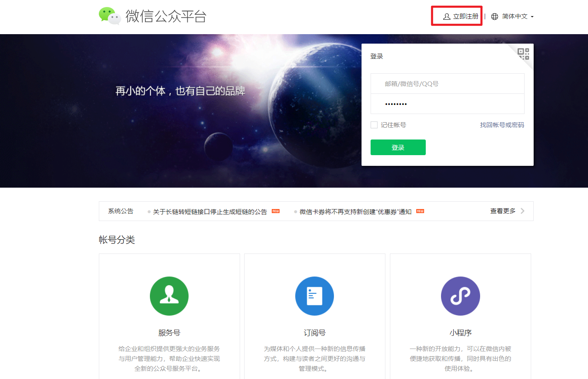Click the WeChat logo icon
Image resolution: width=588 pixels, height=379 pixels.
[110, 16]
